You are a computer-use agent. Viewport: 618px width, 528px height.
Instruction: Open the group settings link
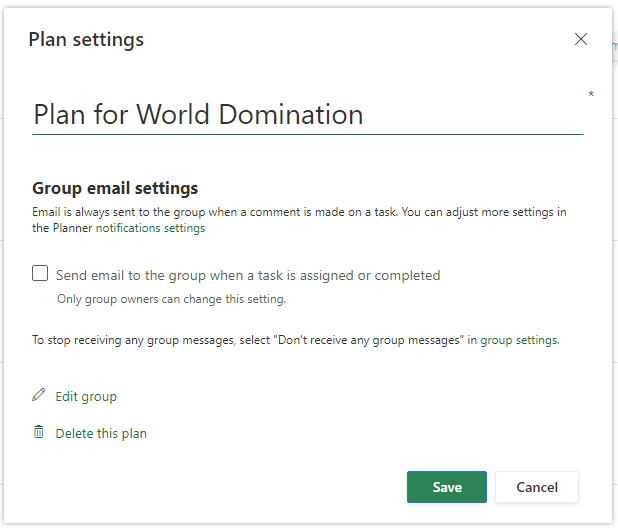(518, 340)
